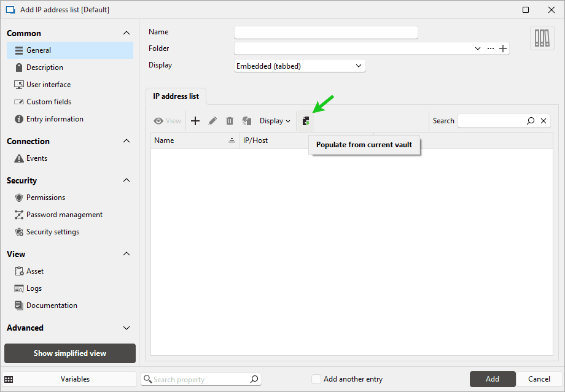Expand the Advanced section
This screenshot has height=392, width=565.
pos(127,328)
